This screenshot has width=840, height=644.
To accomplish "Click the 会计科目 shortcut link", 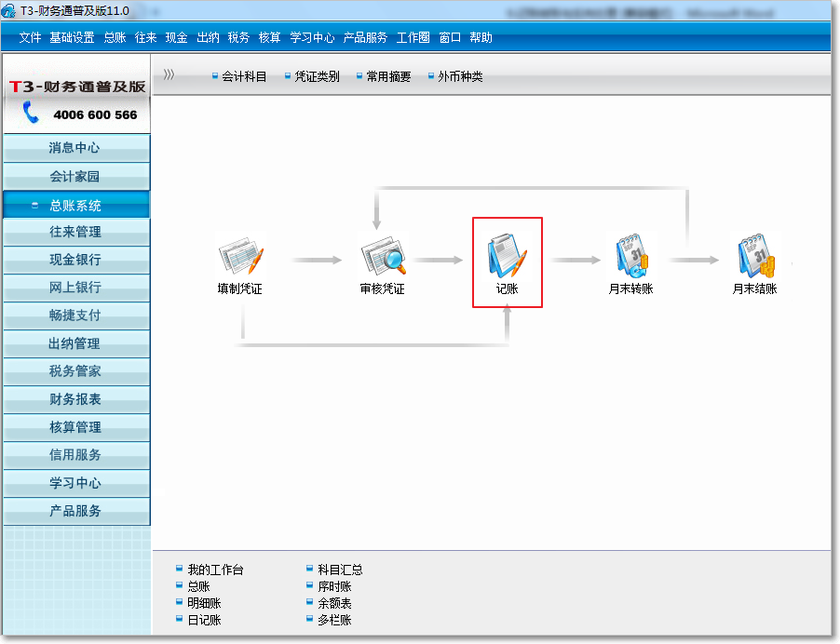I will 244,77.
